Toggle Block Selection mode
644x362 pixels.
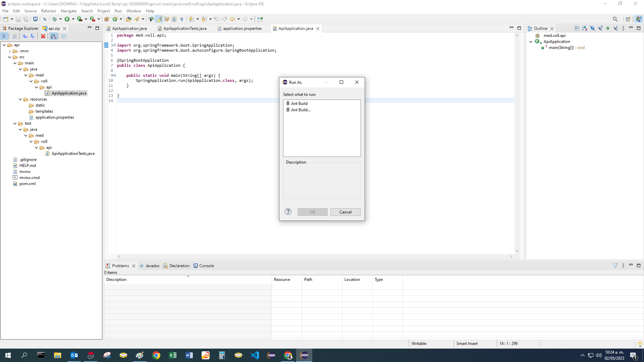click(174, 19)
